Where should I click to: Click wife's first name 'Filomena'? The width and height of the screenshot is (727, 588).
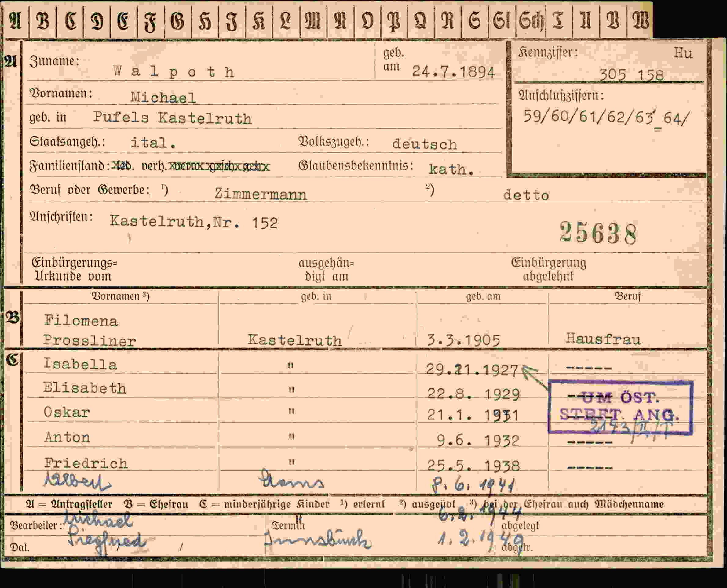[81, 320]
